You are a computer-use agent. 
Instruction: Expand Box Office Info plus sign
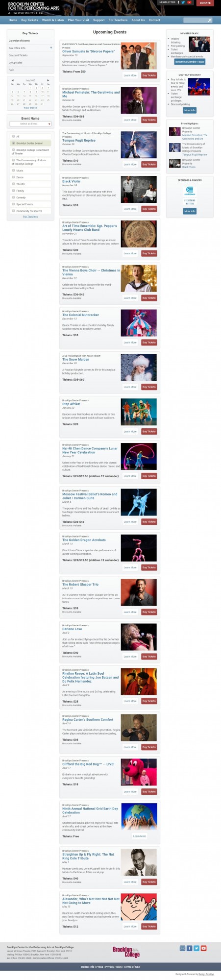[51, 48]
